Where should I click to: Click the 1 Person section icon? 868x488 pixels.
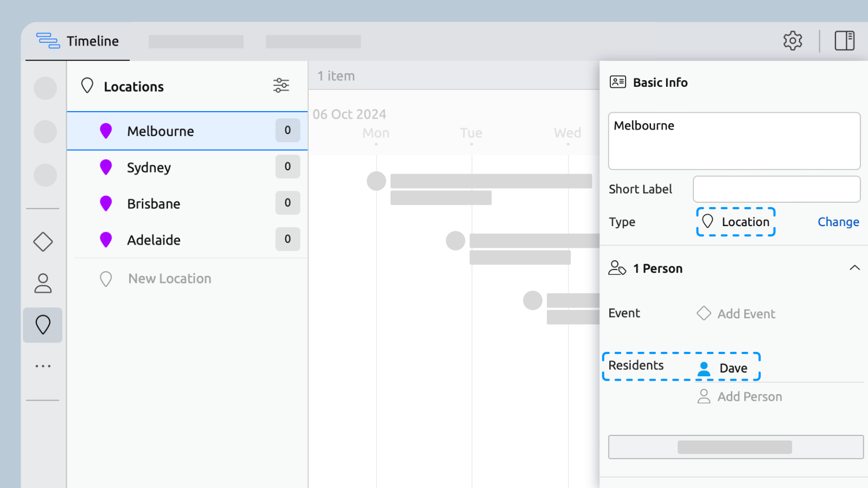point(617,268)
